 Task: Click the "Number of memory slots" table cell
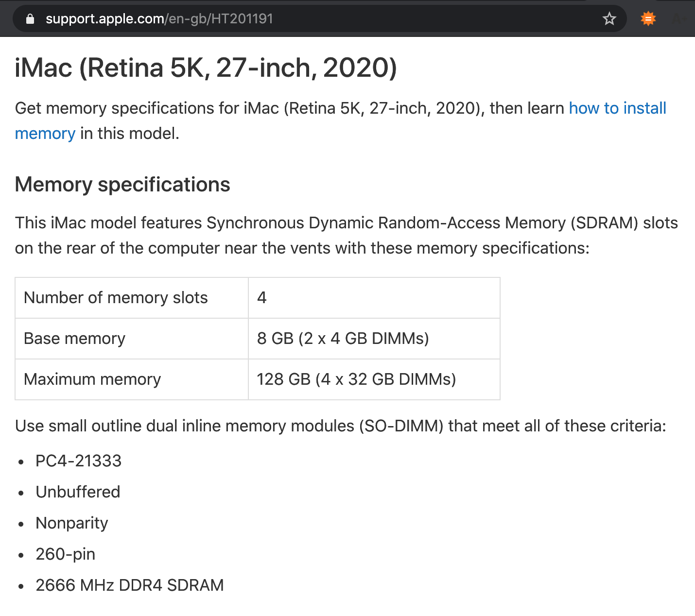(x=116, y=298)
